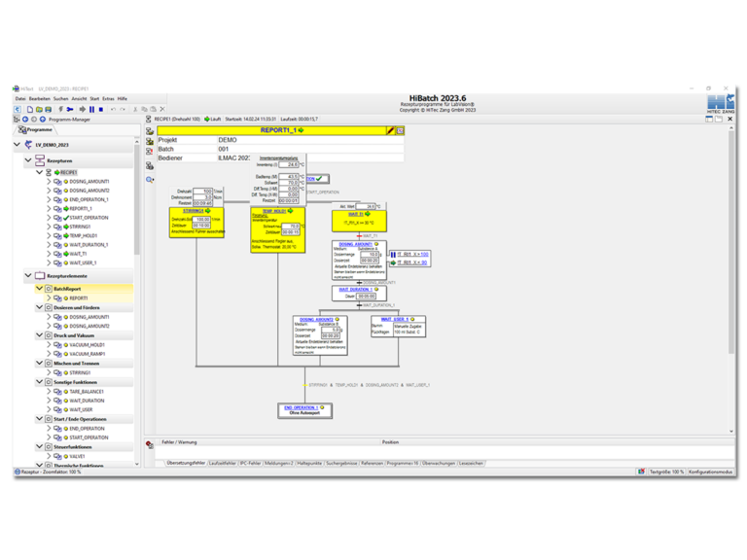747x560 pixels.
Task: Click the status bar icon left of Textgröße
Action: pos(641,472)
